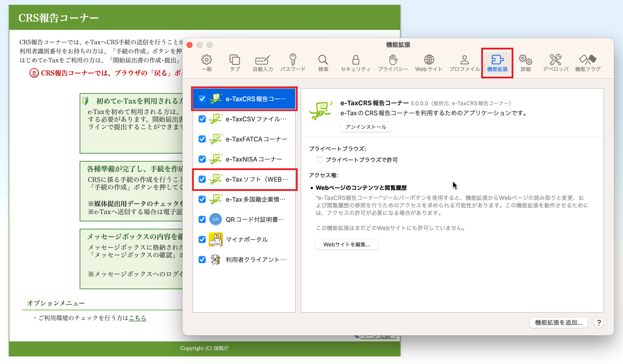Disable the e-TaxCRS報告コーナー extension checkbox
This screenshot has width=623, height=364.
(x=202, y=99)
